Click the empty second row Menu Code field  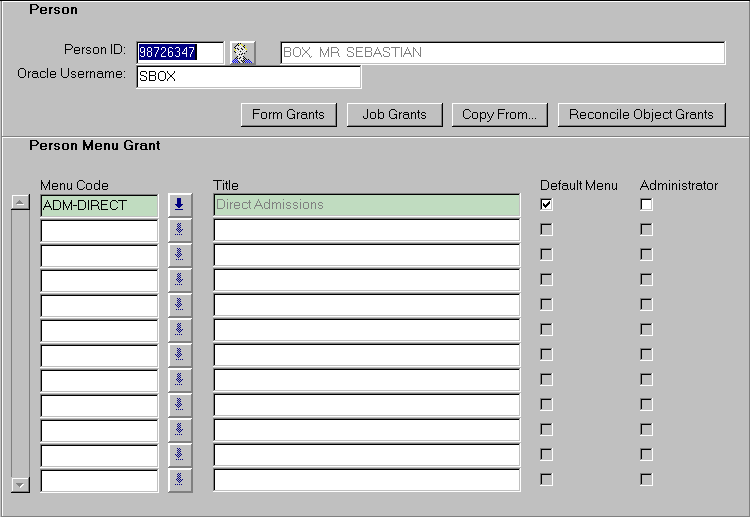point(99,230)
